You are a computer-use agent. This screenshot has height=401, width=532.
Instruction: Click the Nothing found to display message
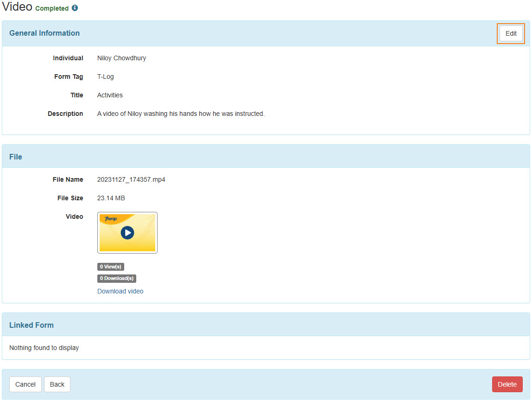click(x=44, y=348)
